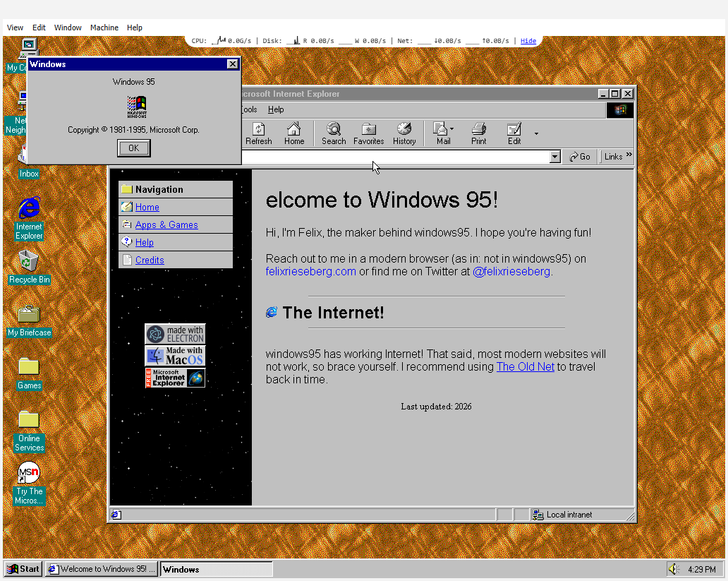Click the Refresh toolbar button
Viewport: 728px width, 581px height.
[259, 133]
